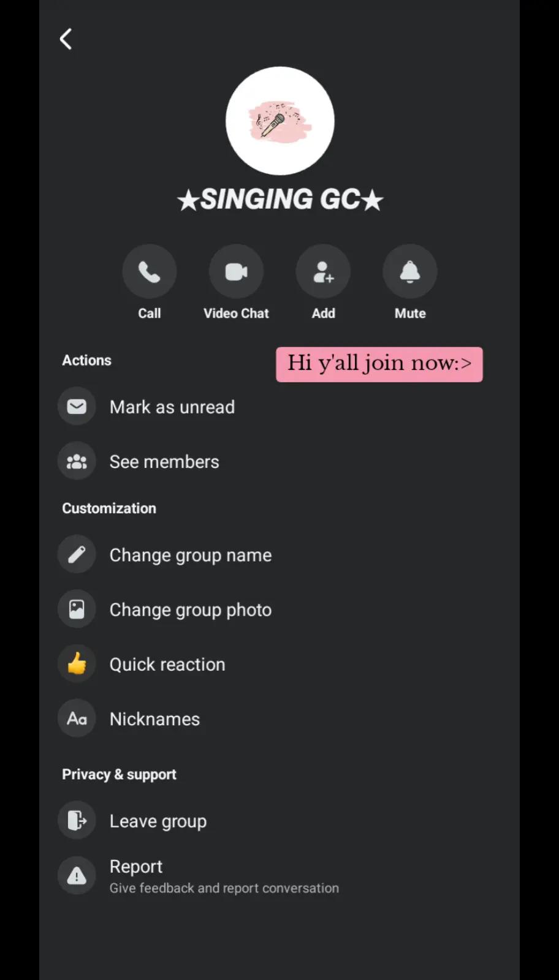The width and height of the screenshot is (559, 980).
Task: Click the group members icon
Action: [77, 461]
